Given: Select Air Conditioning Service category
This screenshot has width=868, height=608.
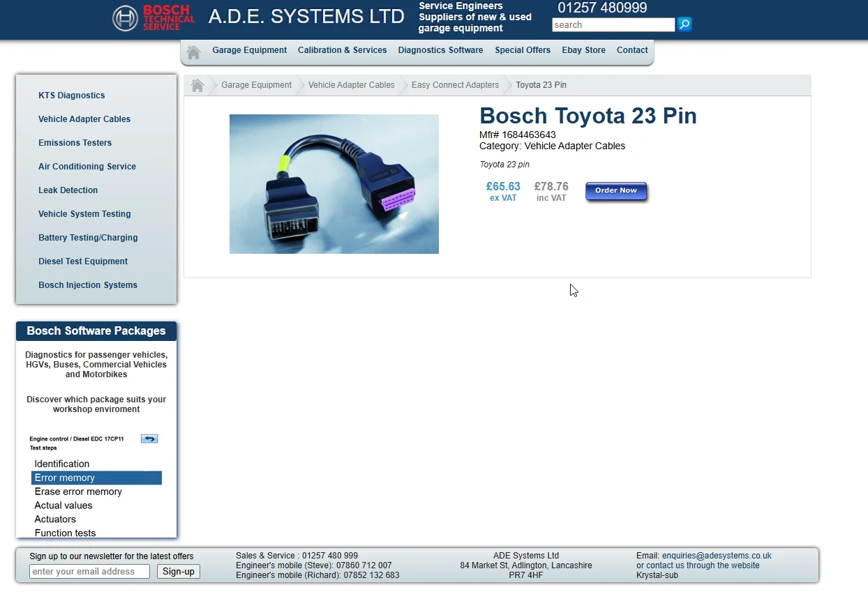Looking at the screenshot, I should pos(87,167).
